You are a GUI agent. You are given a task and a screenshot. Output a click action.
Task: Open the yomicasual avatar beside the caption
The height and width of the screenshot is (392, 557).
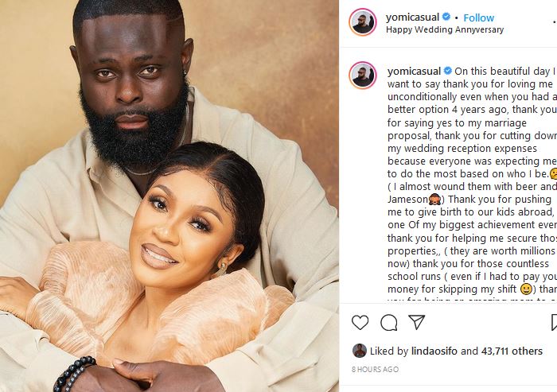362,76
